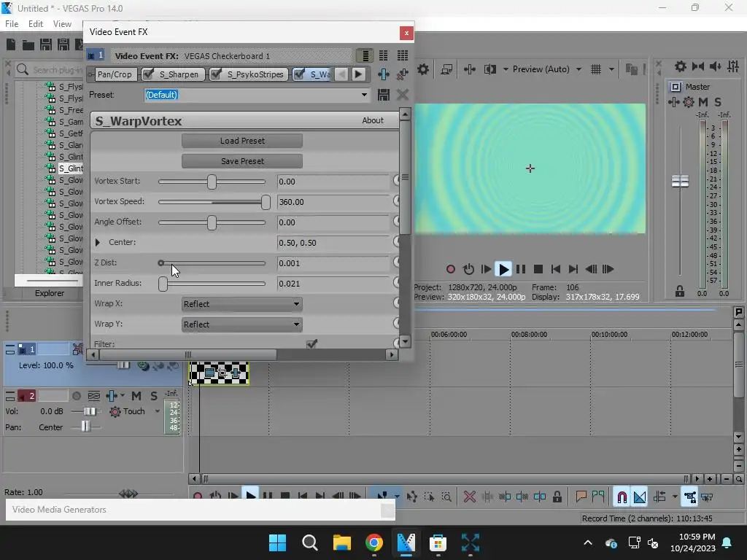Click the Lock Event padlock icon
Image resolution: width=747 pixels, height=560 pixels.
pyautogui.click(x=557, y=497)
